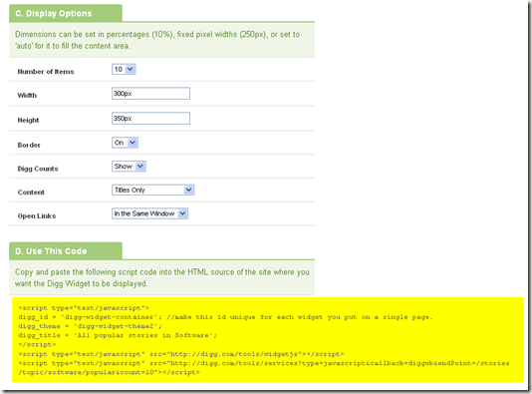
Task: Click the 'Content' label
Action: (x=31, y=193)
